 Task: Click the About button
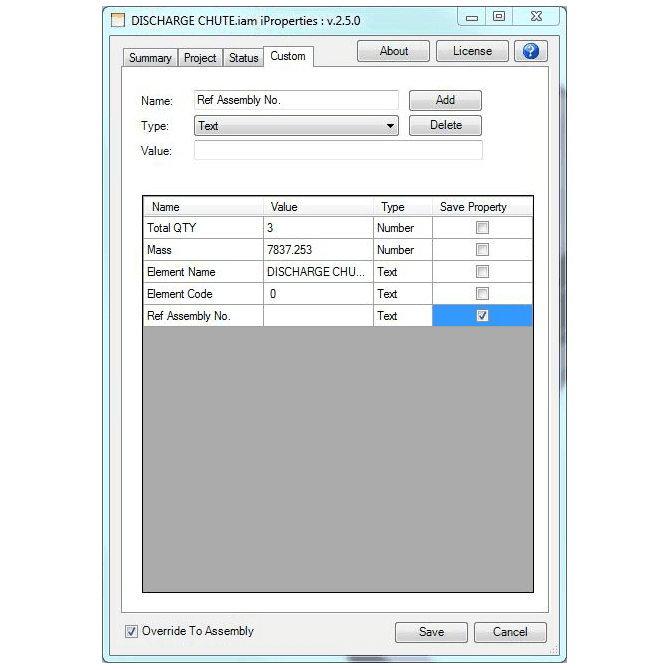[x=394, y=51]
